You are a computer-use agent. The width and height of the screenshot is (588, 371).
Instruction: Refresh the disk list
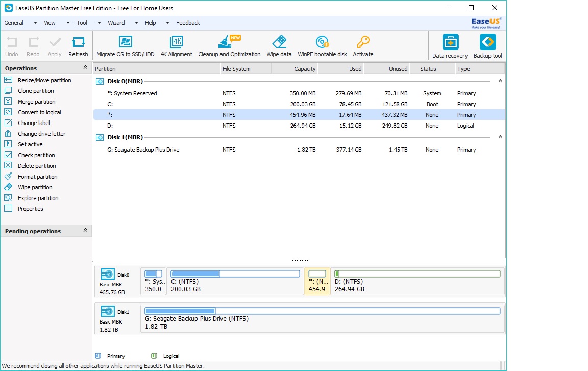click(x=79, y=46)
